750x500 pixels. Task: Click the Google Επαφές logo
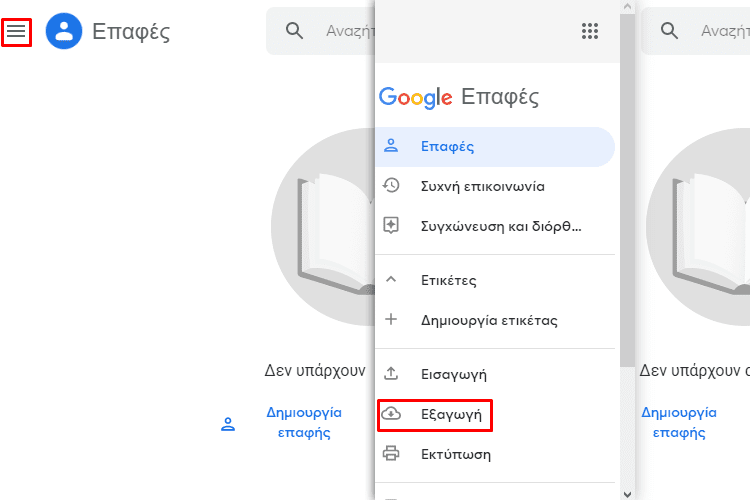tap(459, 97)
